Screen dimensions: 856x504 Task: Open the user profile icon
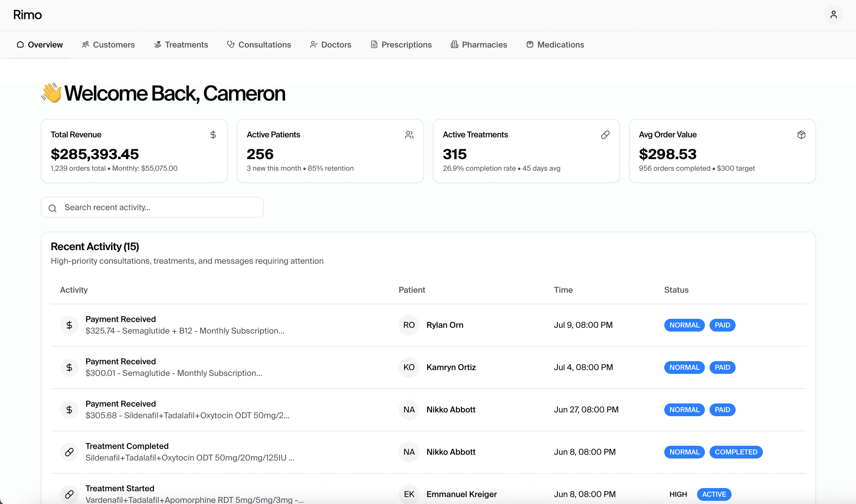833,14
